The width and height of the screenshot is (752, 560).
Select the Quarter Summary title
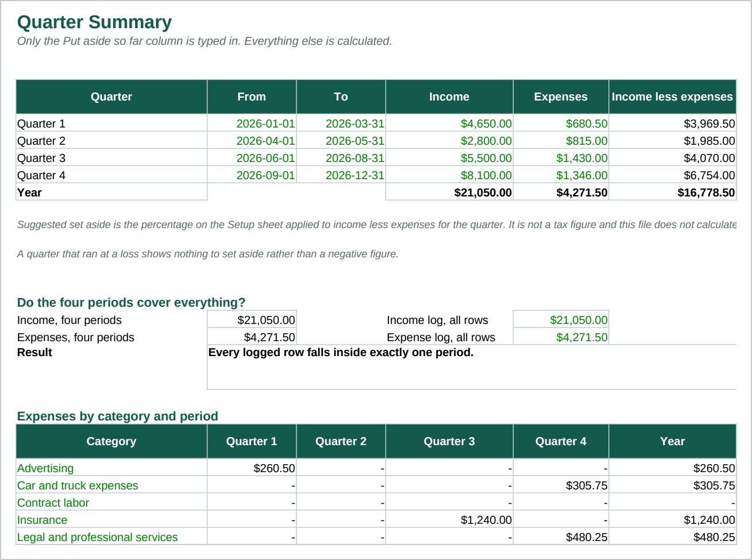(x=94, y=22)
